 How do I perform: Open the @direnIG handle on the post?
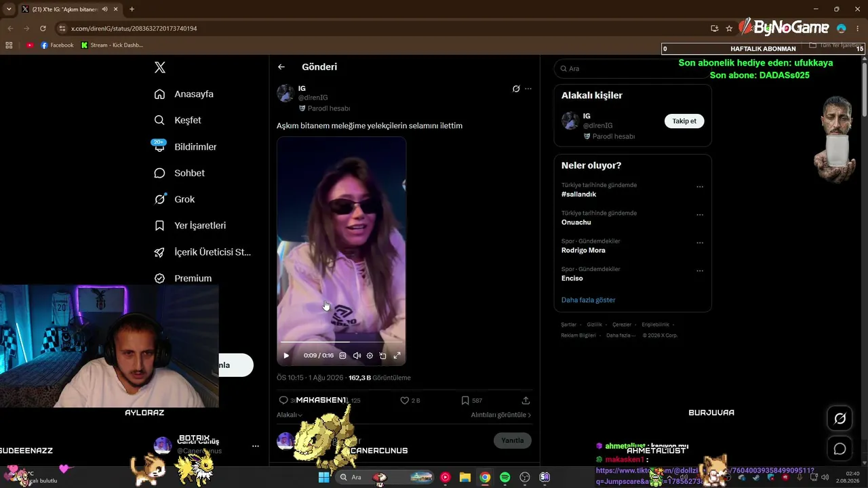point(313,98)
